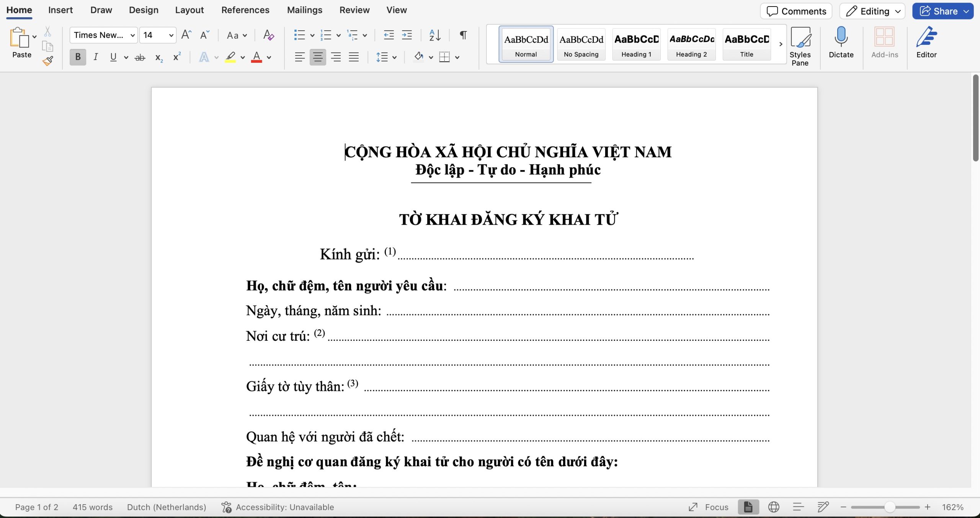
Task: Toggle bold formatting off
Action: pyautogui.click(x=77, y=57)
